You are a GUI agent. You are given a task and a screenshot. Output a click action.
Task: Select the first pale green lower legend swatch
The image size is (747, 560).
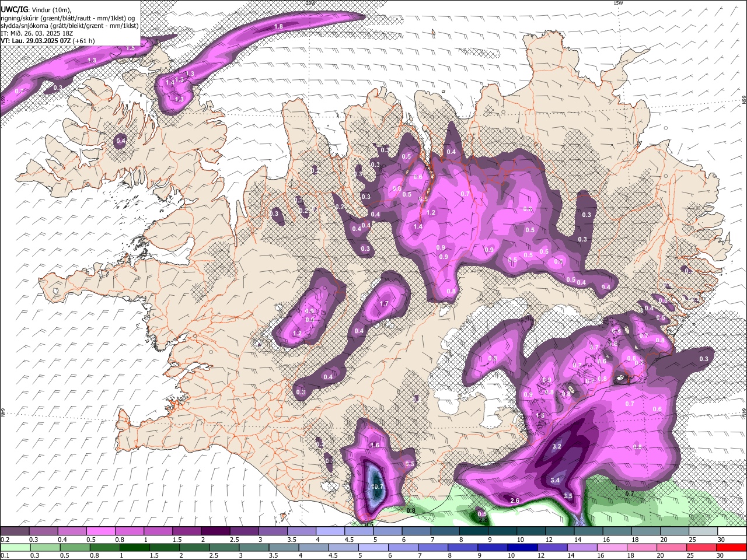tap(15, 547)
